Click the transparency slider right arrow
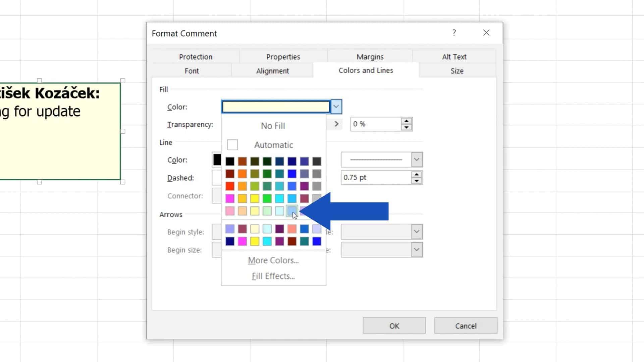 (336, 124)
